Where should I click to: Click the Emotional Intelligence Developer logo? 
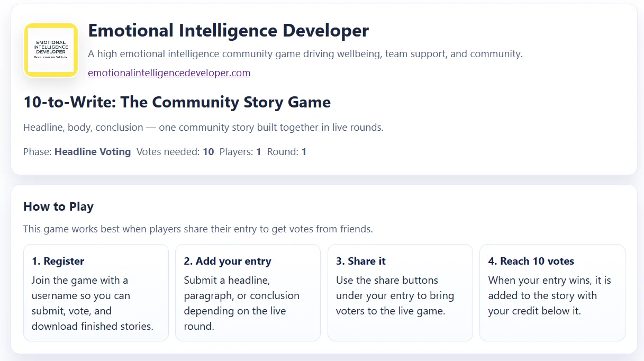(51, 49)
